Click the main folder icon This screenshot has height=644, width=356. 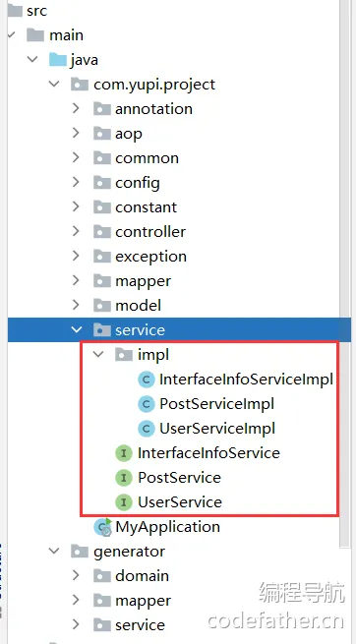tap(35, 35)
